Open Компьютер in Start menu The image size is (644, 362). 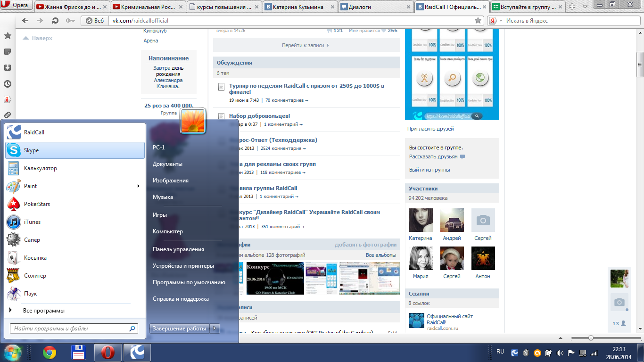tap(167, 231)
